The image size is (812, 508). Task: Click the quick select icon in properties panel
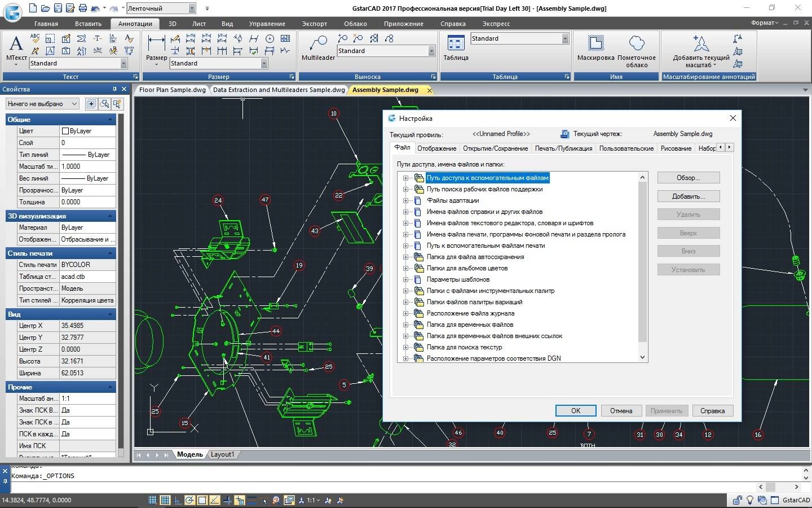117,104
